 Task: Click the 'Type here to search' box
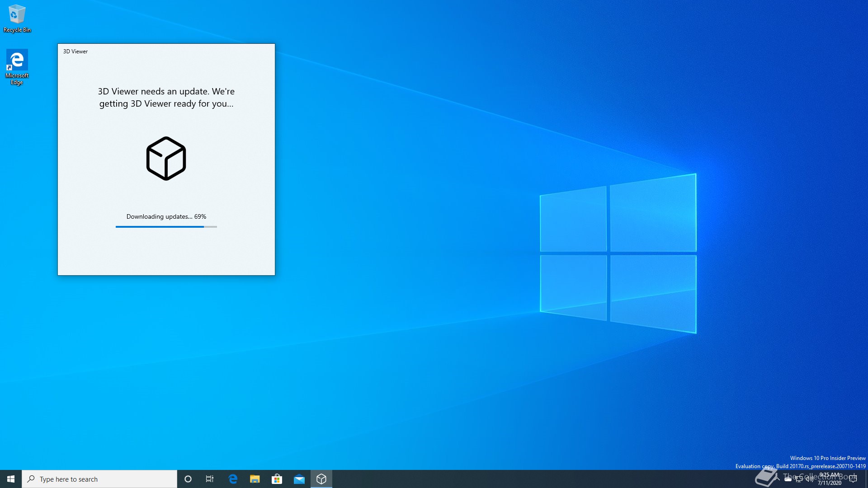click(99, 479)
